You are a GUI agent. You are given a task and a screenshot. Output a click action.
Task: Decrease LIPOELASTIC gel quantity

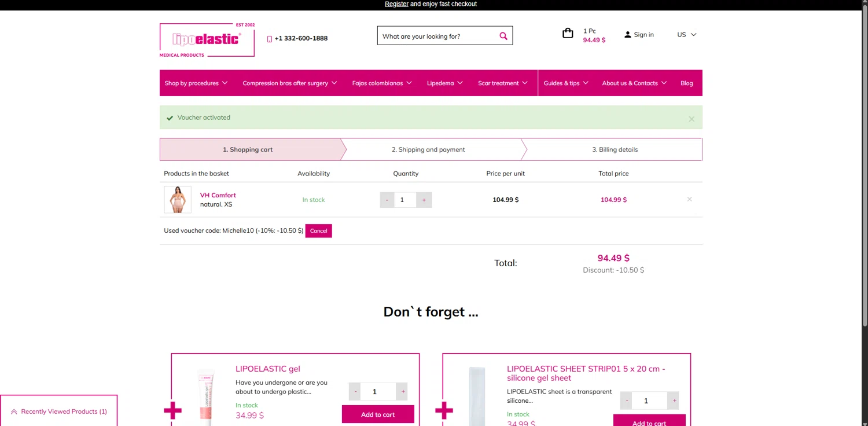pyautogui.click(x=356, y=392)
